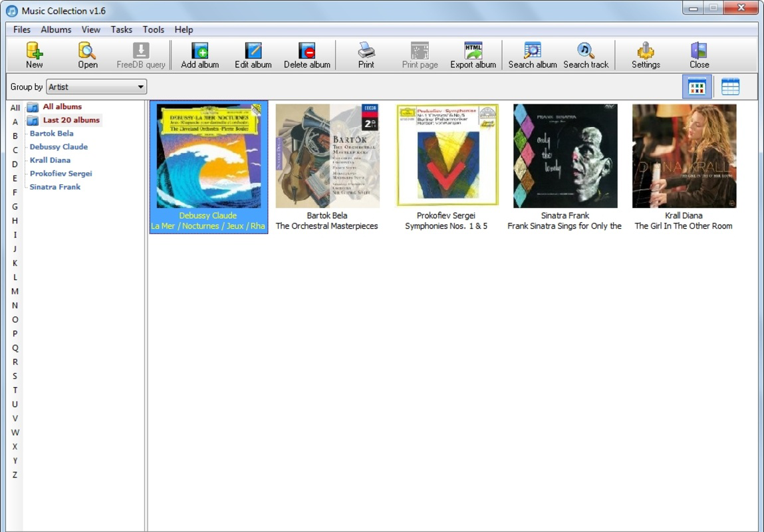The height and width of the screenshot is (532, 764).
Task: Open the Albums menu
Action: coord(56,30)
